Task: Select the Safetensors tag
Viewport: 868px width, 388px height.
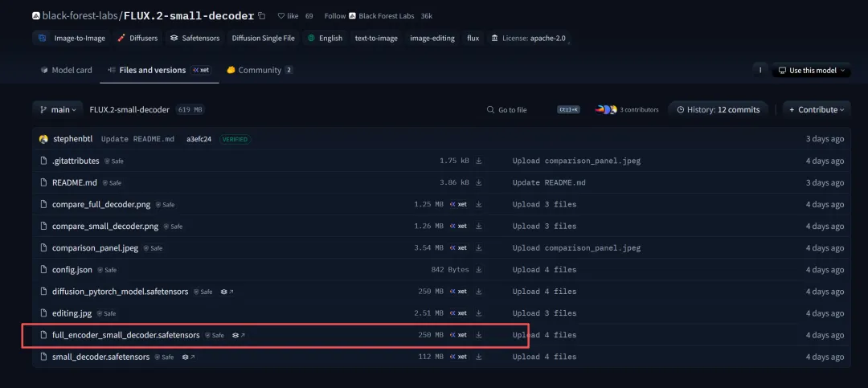Action: click(194, 39)
